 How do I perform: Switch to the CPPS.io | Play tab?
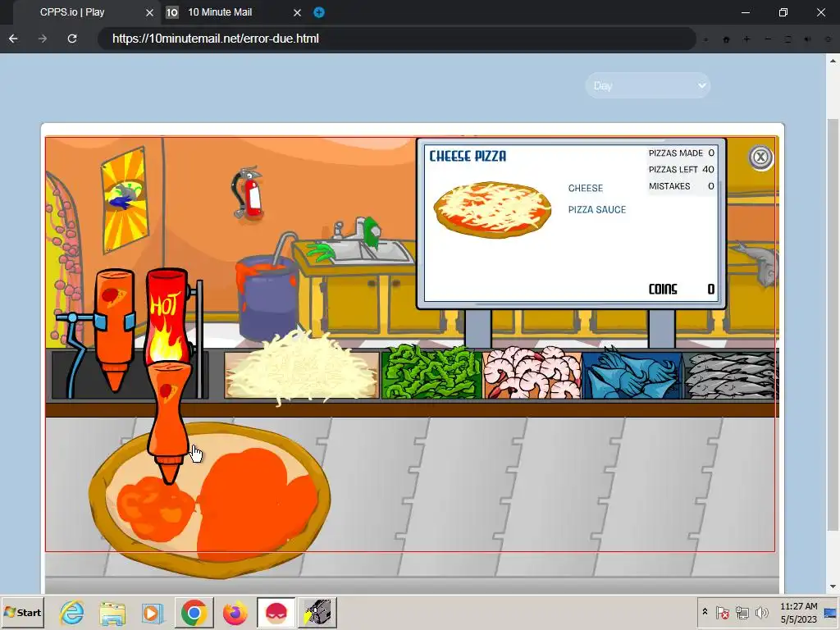coord(72,12)
